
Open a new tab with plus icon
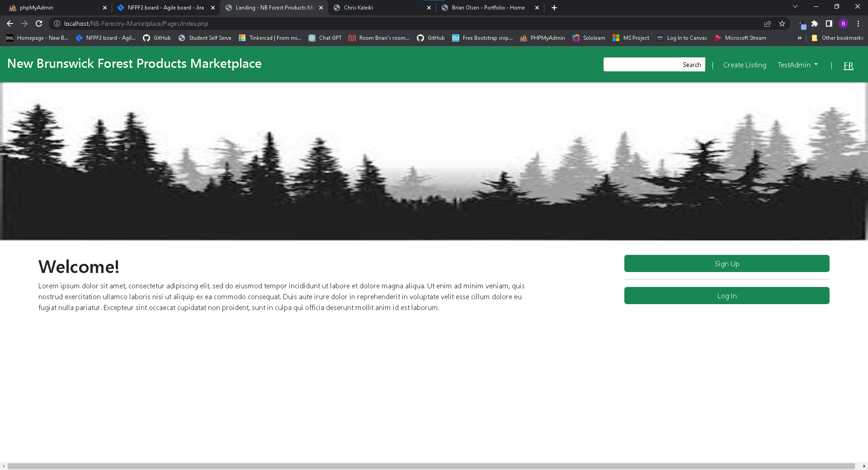(x=554, y=8)
